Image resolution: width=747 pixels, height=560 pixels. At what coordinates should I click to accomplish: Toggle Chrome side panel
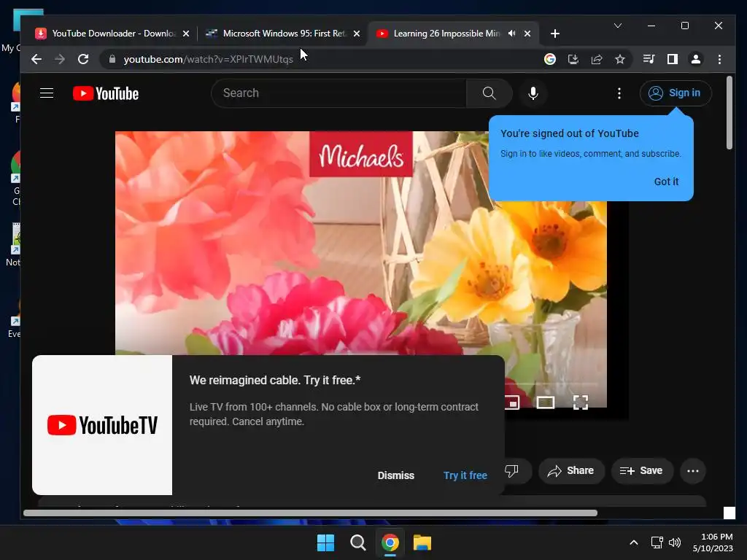pyautogui.click(x=672, y=59)
